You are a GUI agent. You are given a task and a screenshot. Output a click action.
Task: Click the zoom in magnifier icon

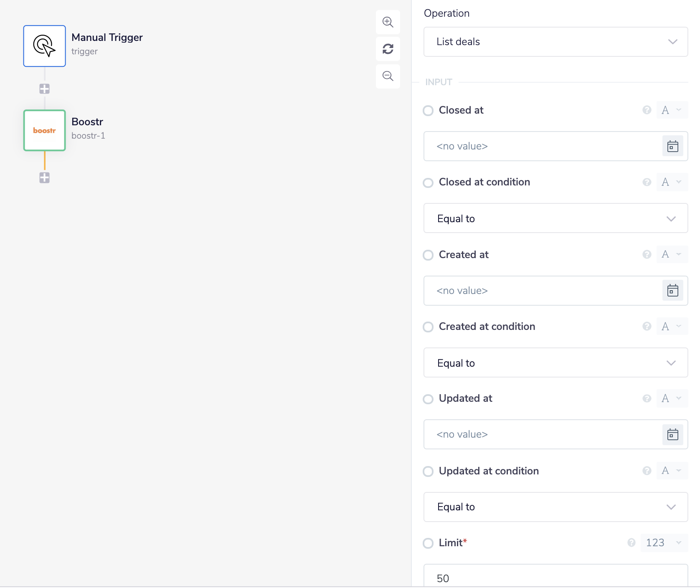coord(388,22)
